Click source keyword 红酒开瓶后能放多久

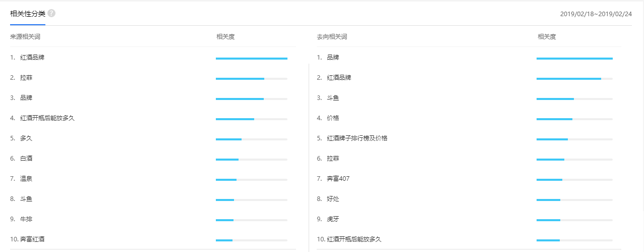pyautogui.click(x=47, y=118)
